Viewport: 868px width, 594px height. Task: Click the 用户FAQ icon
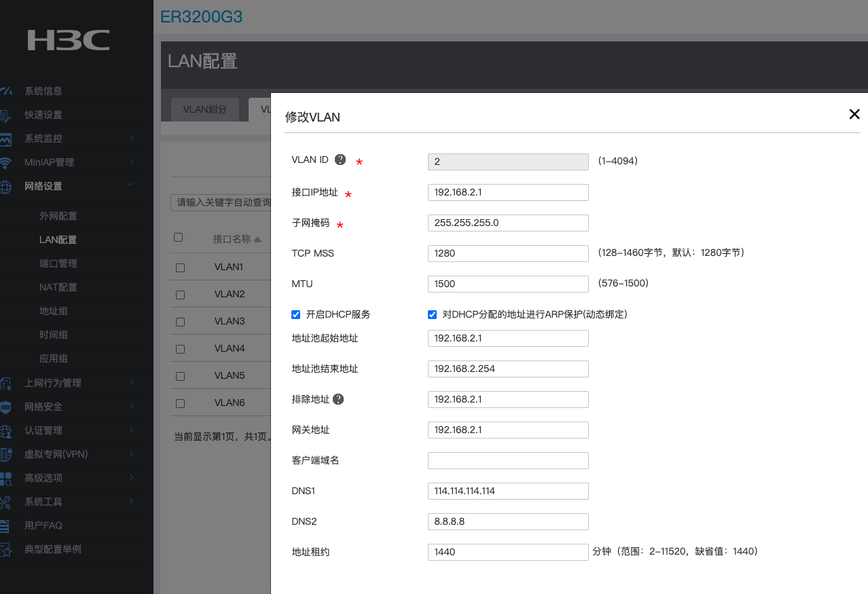5,525
